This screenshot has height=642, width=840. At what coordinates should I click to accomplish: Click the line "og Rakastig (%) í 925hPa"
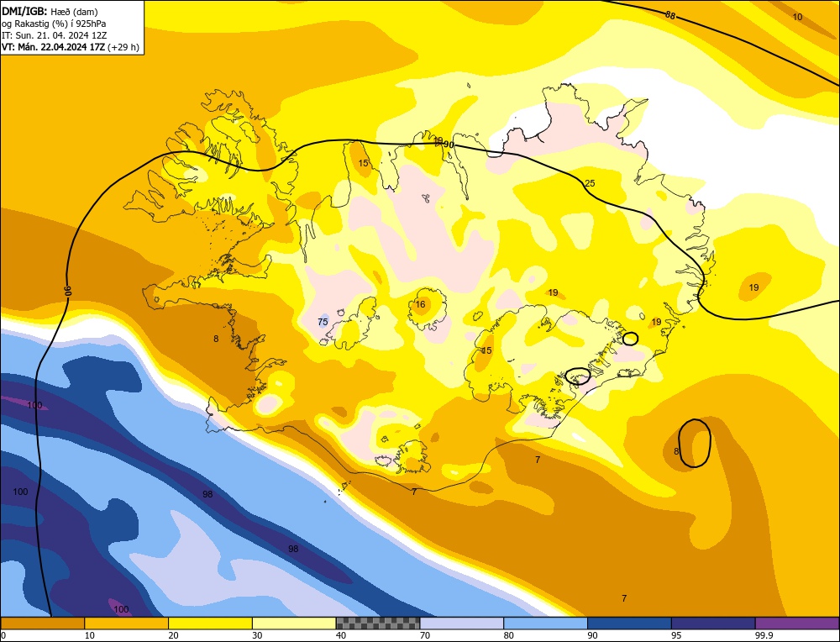(x=54, y=24)
